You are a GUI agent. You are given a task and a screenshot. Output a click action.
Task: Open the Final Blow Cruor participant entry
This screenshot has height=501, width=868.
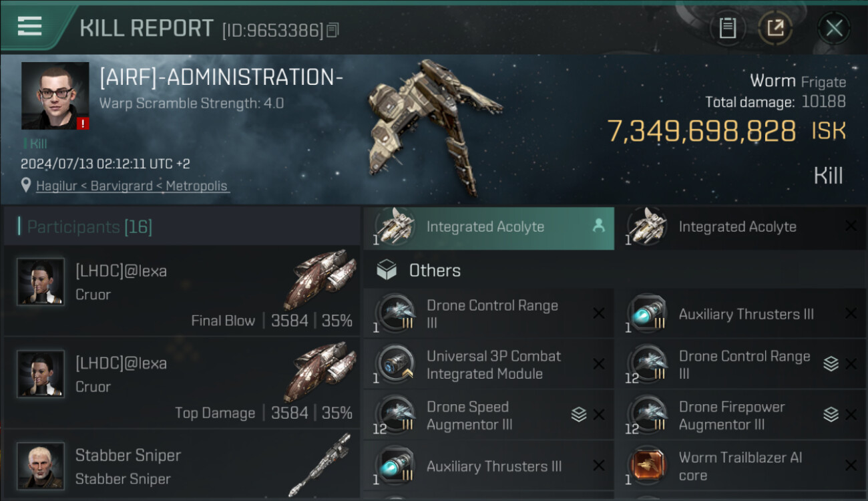coord(182,290)
